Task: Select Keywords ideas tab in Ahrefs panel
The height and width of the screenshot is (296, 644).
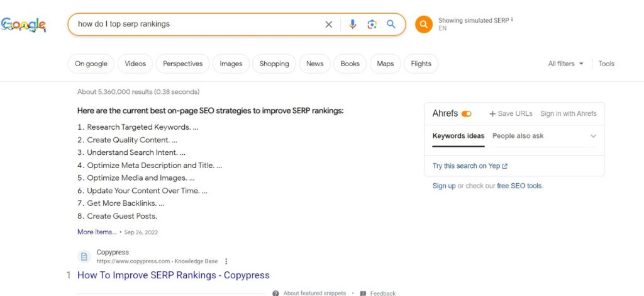Action: [458, 136]
